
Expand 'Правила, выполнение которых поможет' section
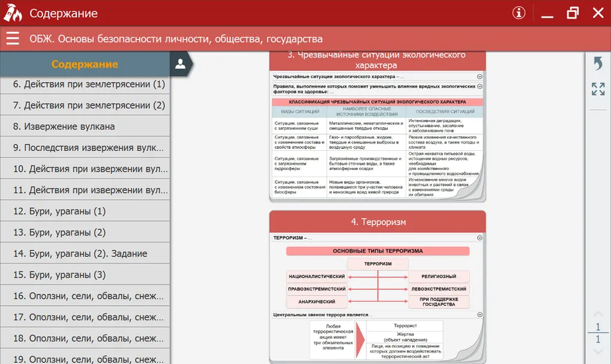[x=479, y=87]
